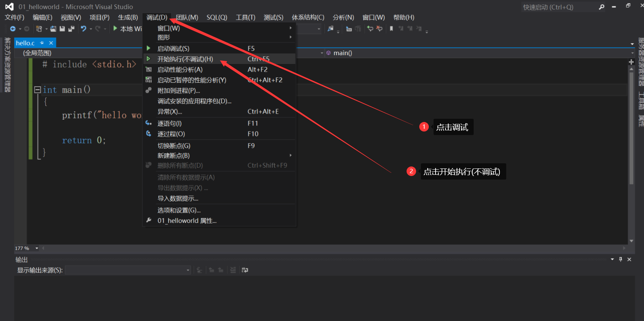This screenshot has height=321, width=644.
Task: Click the find in files toolbar icon
Action: pos(330,29)
